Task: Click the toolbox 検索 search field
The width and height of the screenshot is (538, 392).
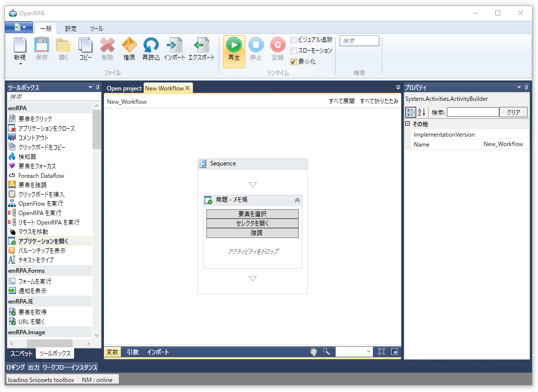Action: click(x=54, y=97)
